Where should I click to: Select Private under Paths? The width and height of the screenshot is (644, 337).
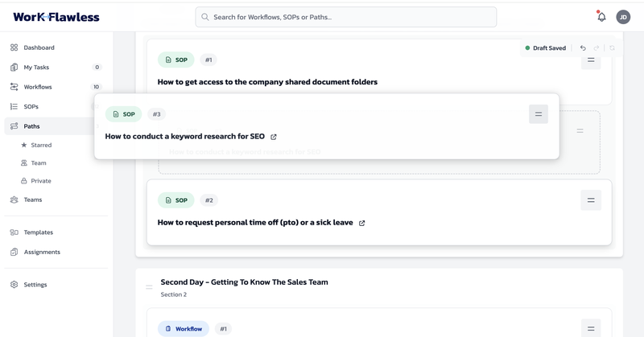pyautogui.click(x=40, y=181)
